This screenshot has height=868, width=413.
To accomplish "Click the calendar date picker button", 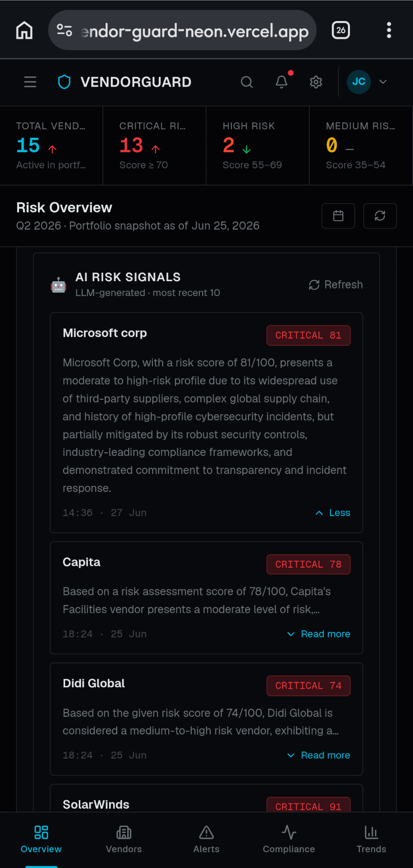I will [x=338, y=216].
